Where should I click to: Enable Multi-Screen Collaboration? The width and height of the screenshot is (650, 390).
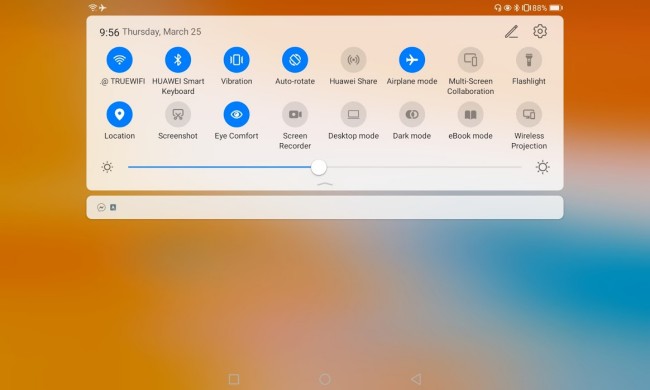pyautogui.click(x=470, y=60)
